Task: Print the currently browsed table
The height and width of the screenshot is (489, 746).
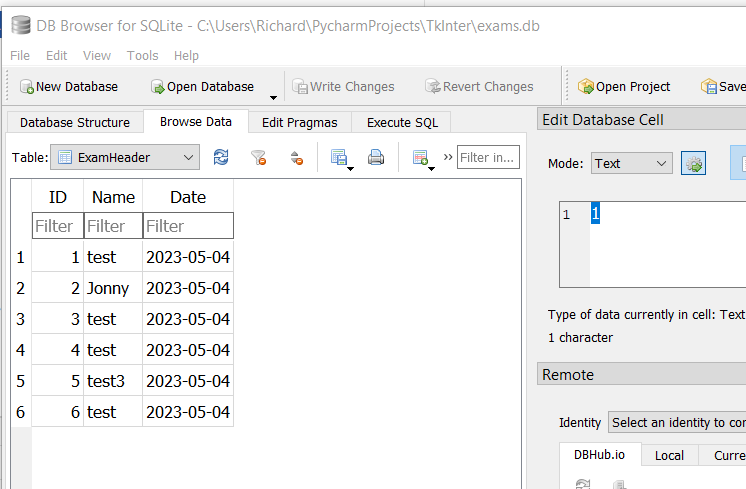Action: click(x=376, y=157)
